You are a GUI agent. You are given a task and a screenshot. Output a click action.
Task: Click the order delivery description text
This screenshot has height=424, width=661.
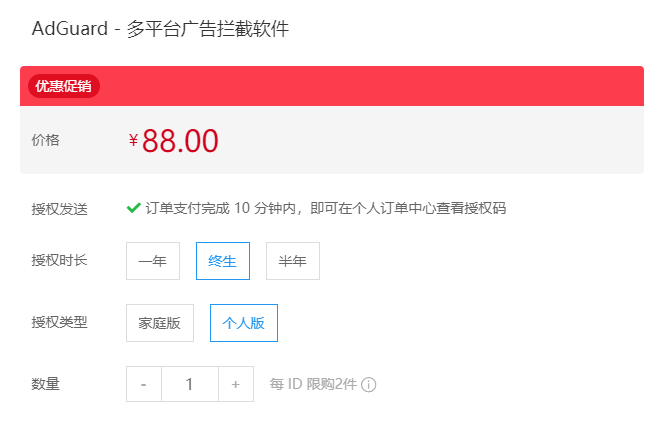tap(325, 208)
